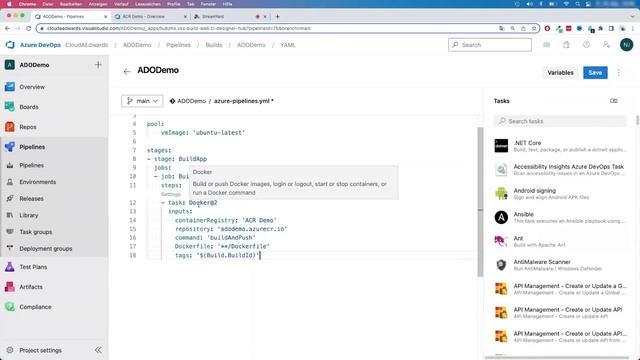The width and height of the screenshot is (640, 360).
Task: Click the YAML breadcrumb link
Action: click(x=288, y=45)
